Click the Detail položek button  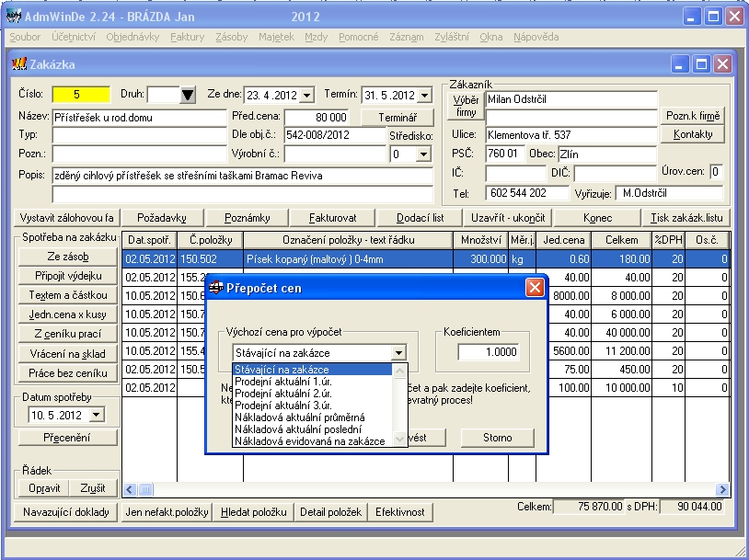[x=330, y=512]
